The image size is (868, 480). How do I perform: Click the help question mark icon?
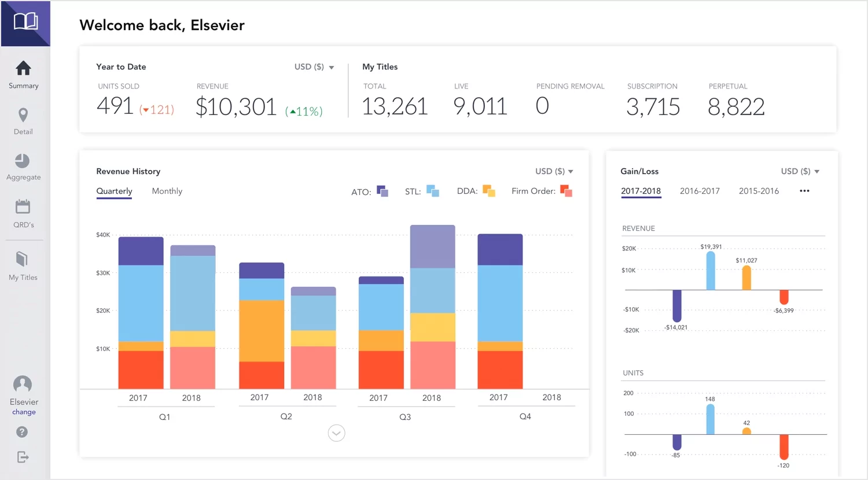[22, 432]
